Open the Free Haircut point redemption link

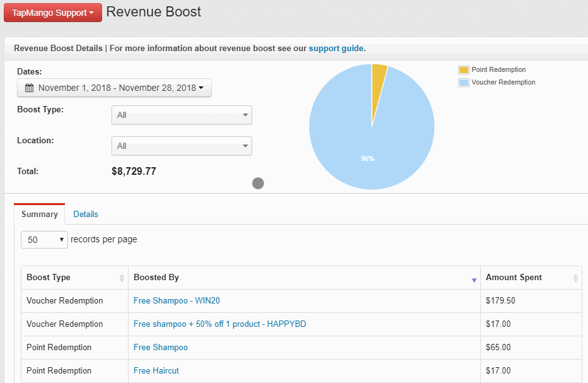point(156,371)
